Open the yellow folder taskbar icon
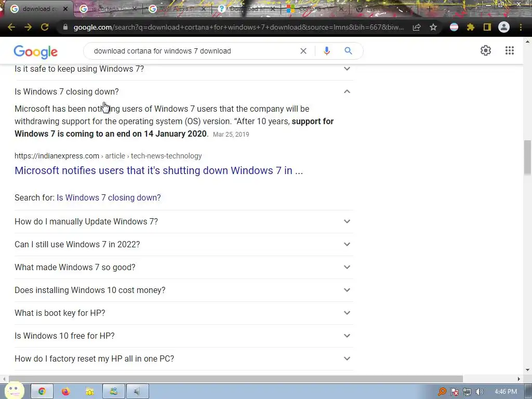 click(x=89, y=392)
